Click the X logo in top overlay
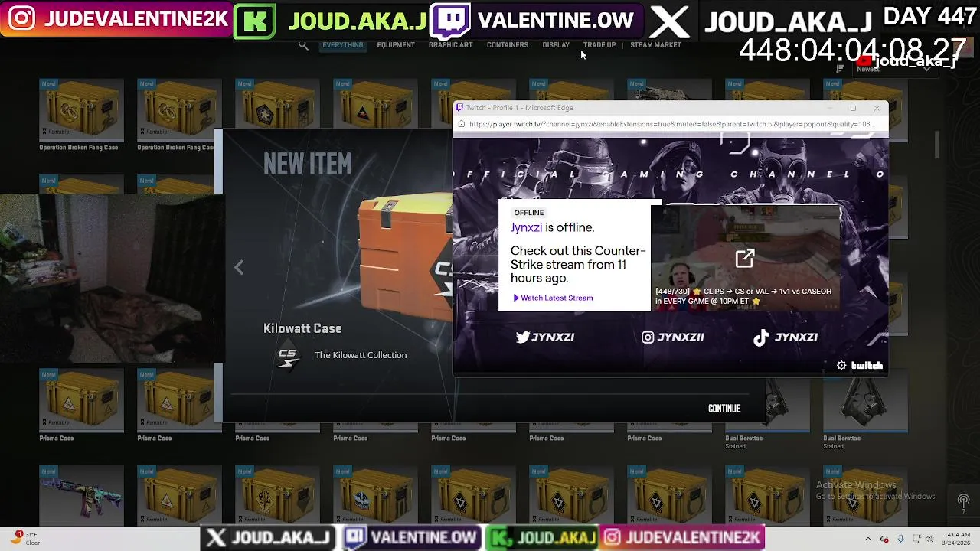 670,22
